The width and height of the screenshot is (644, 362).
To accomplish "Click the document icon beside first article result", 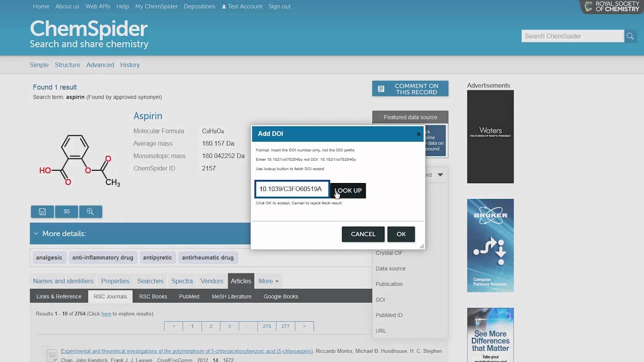I will click(x=50, y=354).
